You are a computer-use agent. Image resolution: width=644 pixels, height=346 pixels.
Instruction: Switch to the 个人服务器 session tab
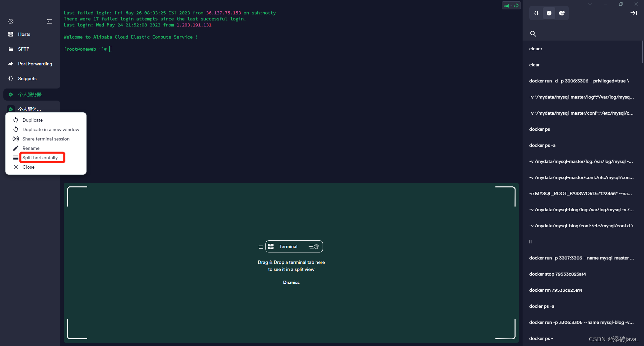point(30,94)
